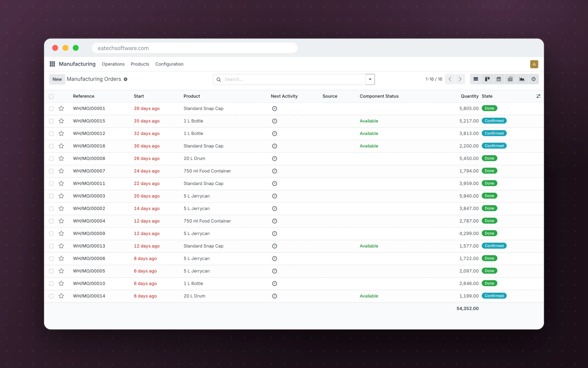Star order WH/MO/00003

pos(61,196)
